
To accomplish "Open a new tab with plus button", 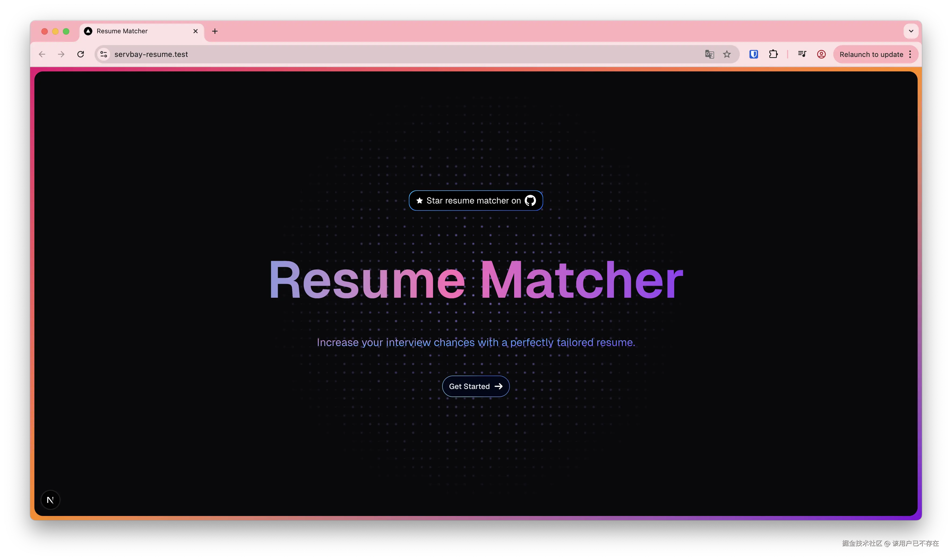I will click(x=215, y=31).
